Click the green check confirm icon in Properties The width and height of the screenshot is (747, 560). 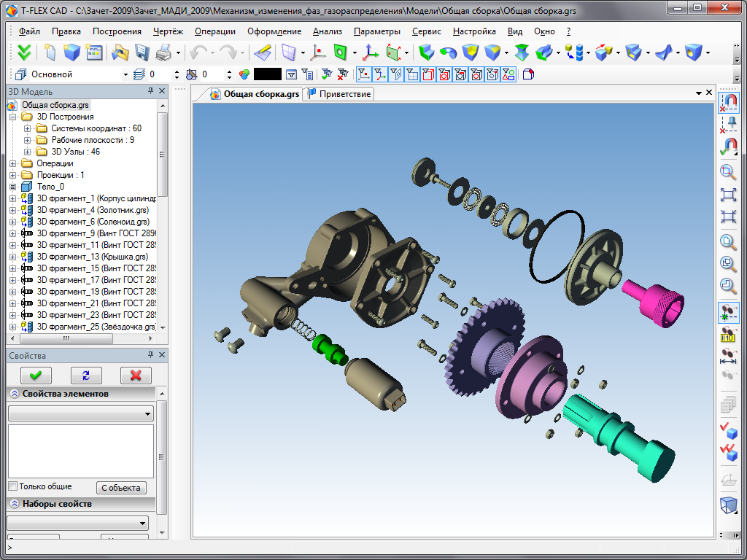[36, 375]
